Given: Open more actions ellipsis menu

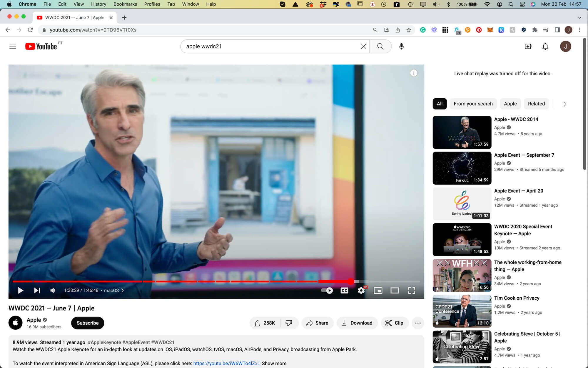Looking at the screenshot, I should (x=418, y=323).
